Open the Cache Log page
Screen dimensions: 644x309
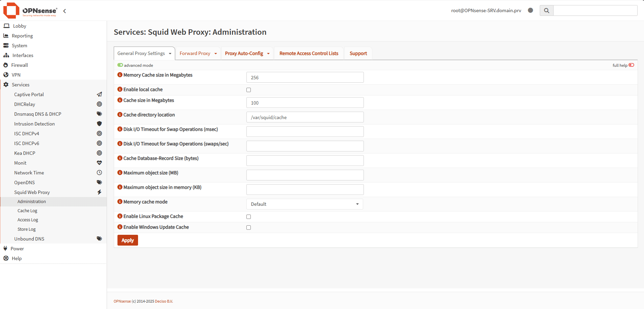pos(27,210)
